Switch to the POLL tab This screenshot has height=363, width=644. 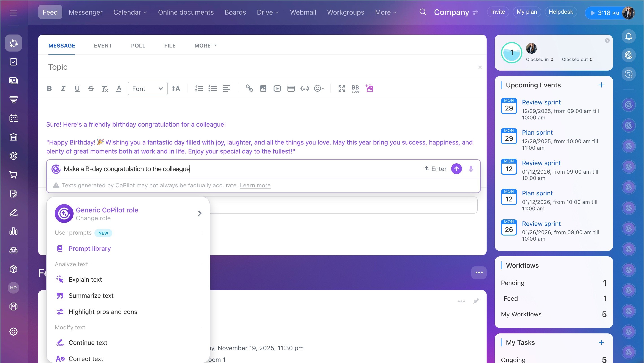coord(138,45)
